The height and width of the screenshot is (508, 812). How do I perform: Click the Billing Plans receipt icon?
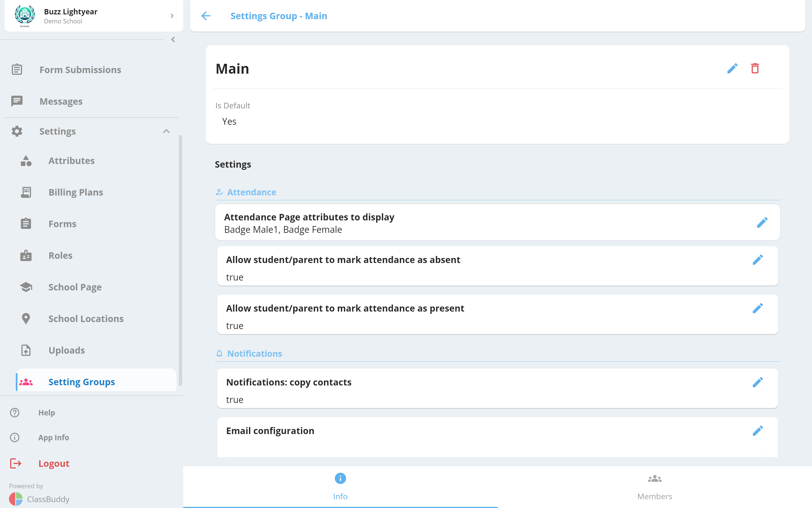[x=26, y=192]
